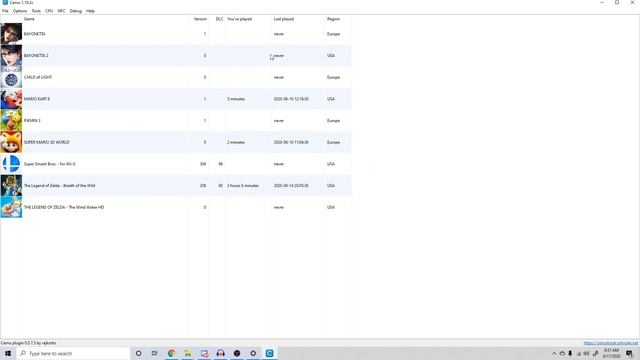Select the Bayonetta 2 game cover icon
640x360 pixels.
11,56
